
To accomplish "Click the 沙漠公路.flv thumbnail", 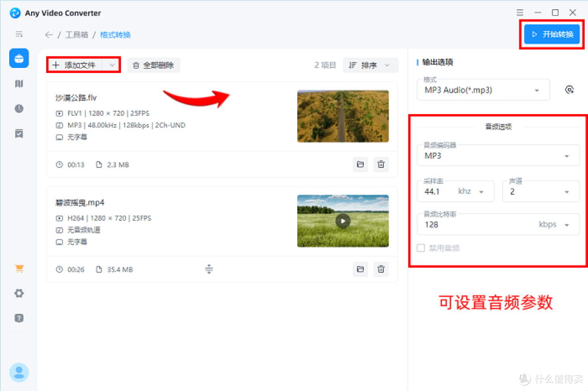I will (343, 116).
